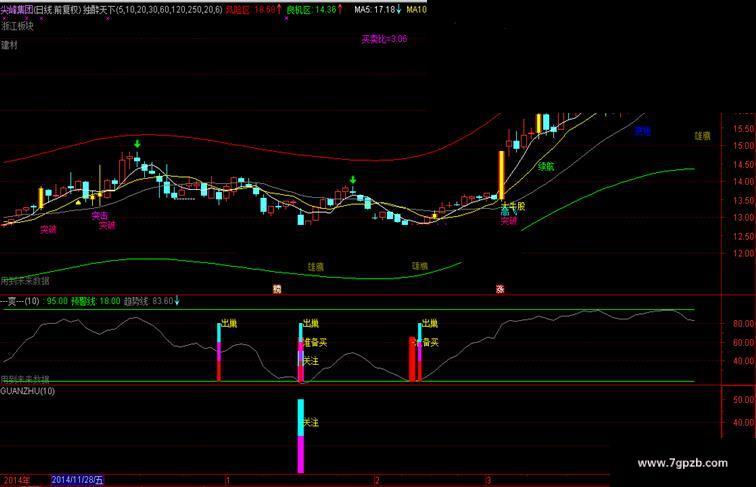The image size is (756, 487).
Task: Click the cyan-magenta bar in GUANZHU pane
Action: pyautogui.click(x=301, y=436)
